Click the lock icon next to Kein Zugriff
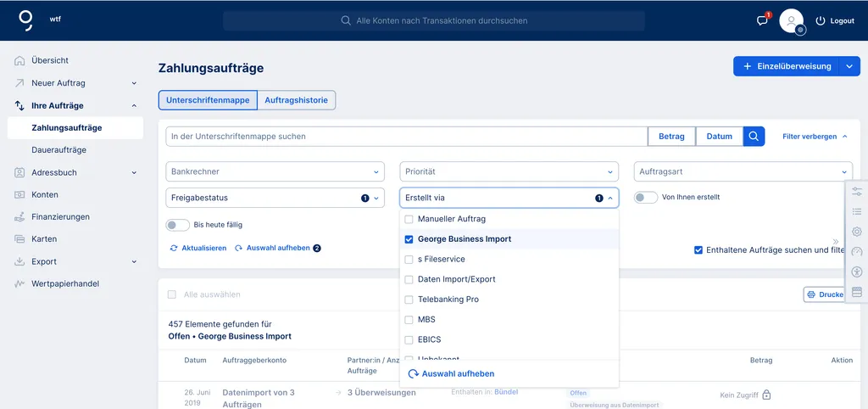 coord(766,395)
